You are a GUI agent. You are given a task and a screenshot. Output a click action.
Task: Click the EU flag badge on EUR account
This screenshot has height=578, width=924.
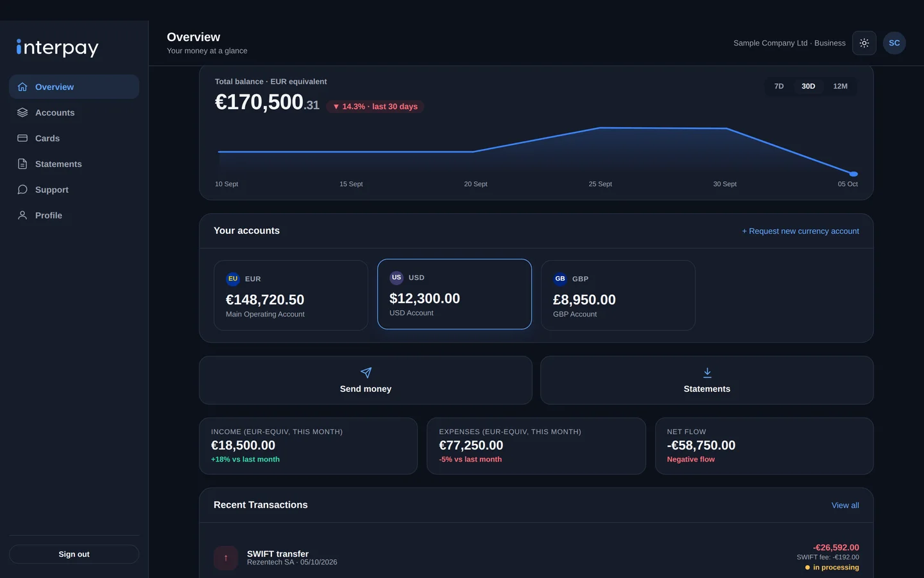(x=233, y=279)
